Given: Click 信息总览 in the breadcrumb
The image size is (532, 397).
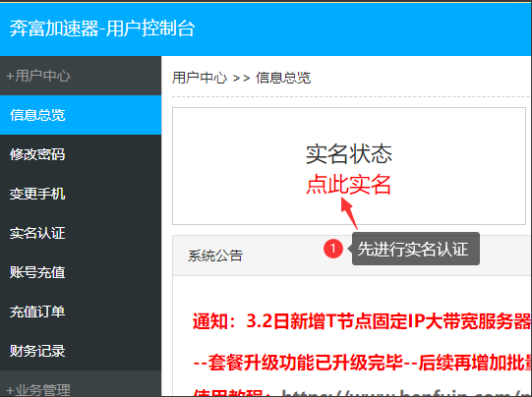Looking at the screenshot, I should click(x=283, y=78).
